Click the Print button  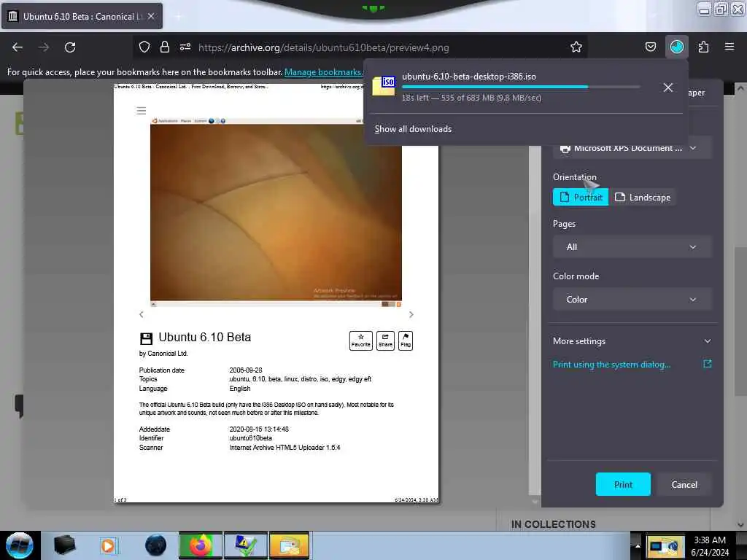[x=623, y=484]
